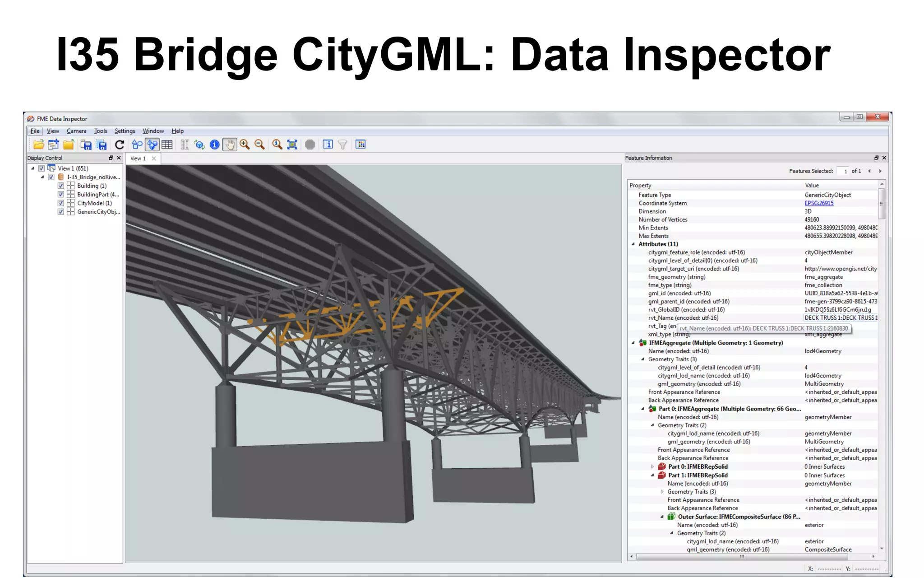
Task: Select the Orbit rotating cube icon
Action: (199, 144)
